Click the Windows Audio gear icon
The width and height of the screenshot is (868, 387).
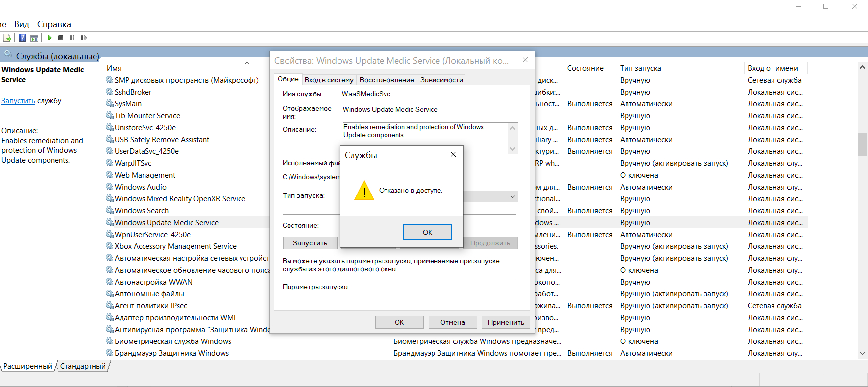pyautogui.click(x=109, y=187)
